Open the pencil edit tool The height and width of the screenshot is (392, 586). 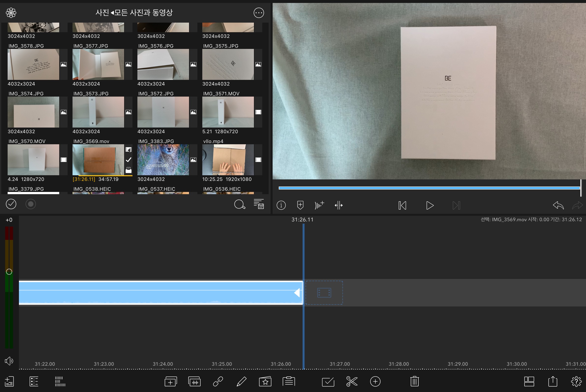(241, 381)
